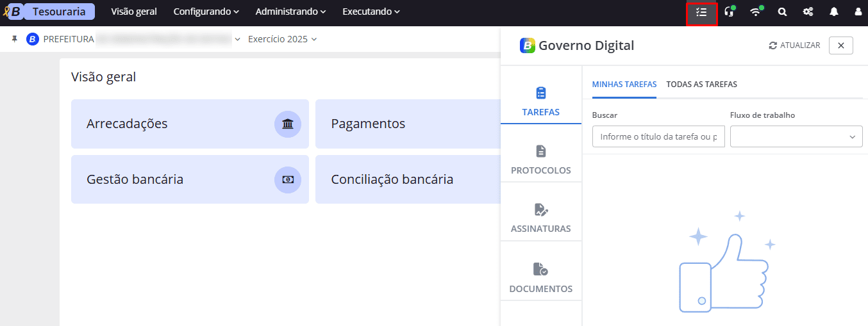Click the Visão geral page heading
This screenshot has width=868, height=326.
click(x=103, y=77)
